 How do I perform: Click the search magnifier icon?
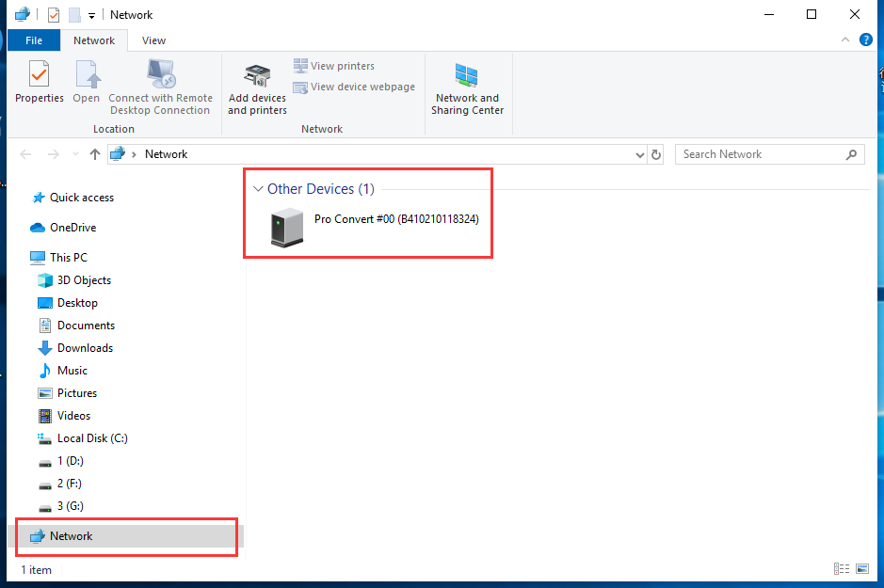click(852, 154)
